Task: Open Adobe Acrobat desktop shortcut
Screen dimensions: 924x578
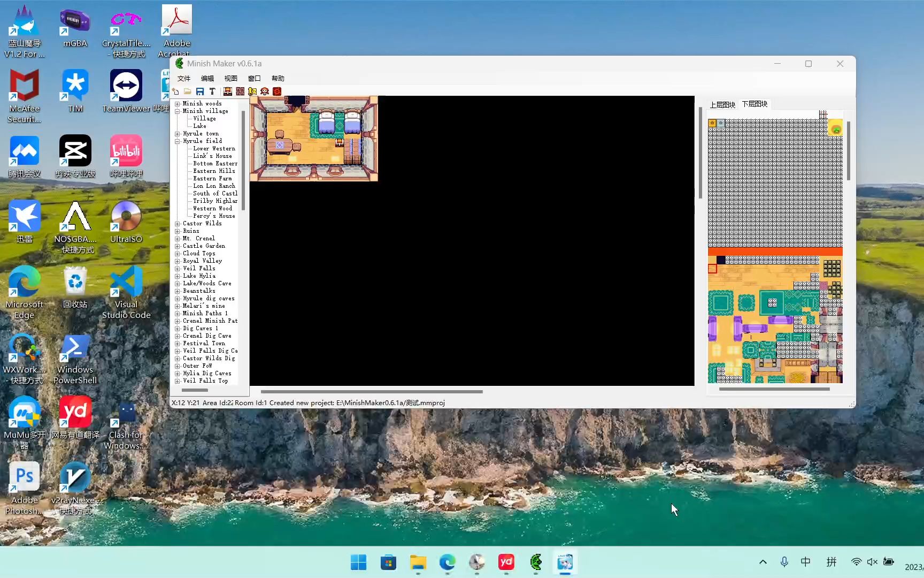Action: click(x=176, y=31)
